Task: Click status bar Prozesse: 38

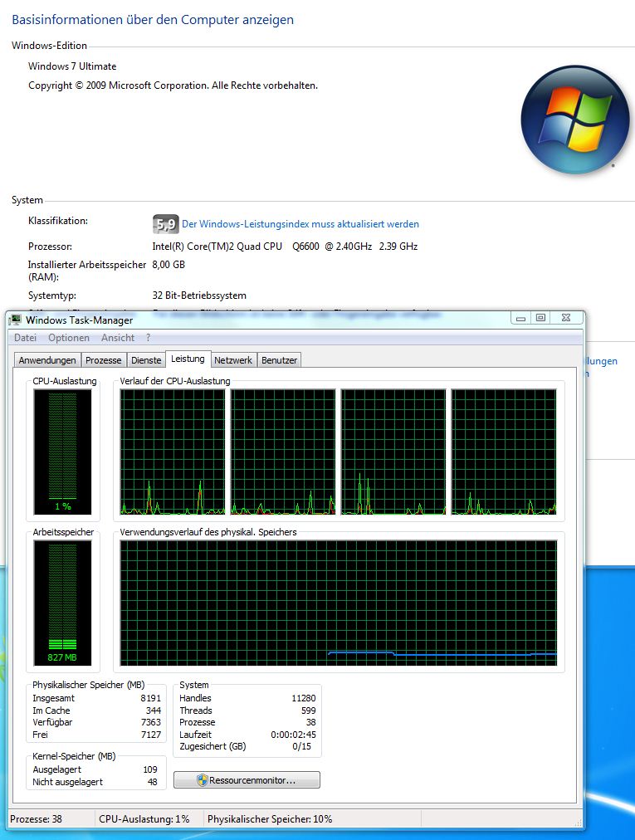Action: click(36, 819)
